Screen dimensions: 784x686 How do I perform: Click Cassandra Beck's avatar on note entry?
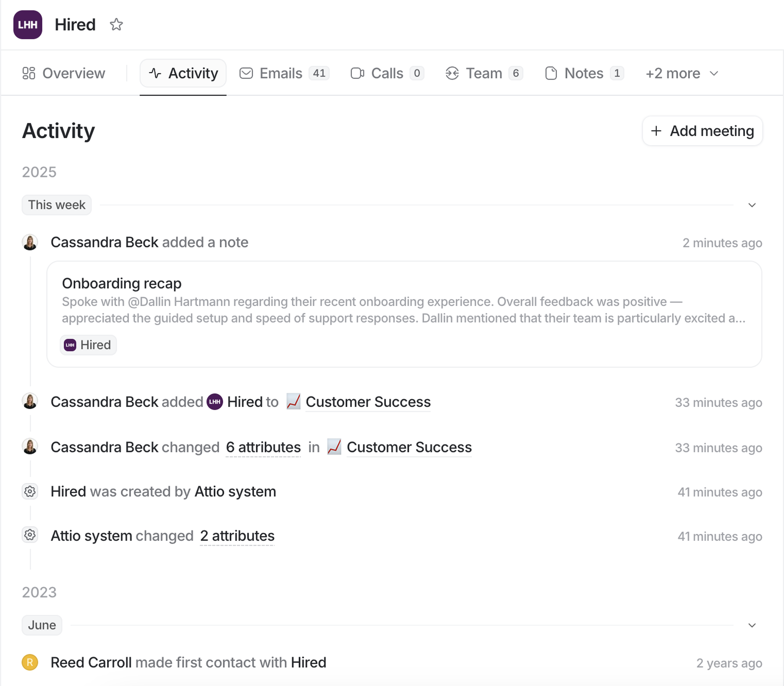[30, 242]
